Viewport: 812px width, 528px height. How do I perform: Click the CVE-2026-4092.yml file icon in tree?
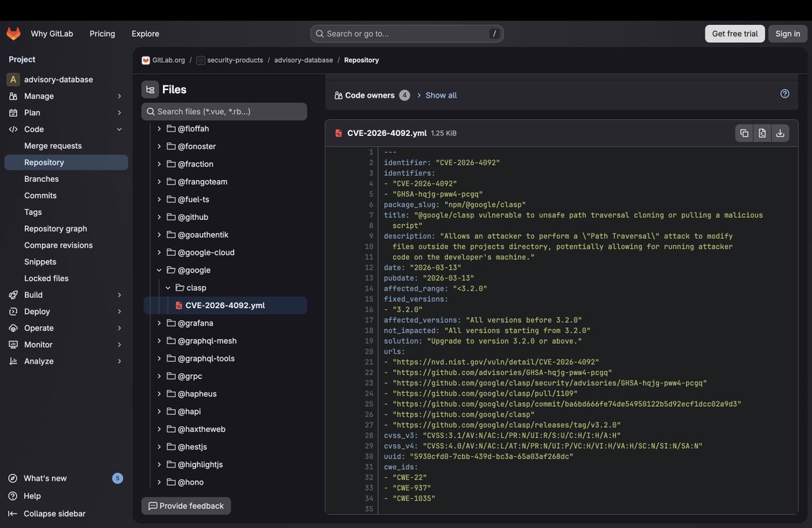point(179,305)
